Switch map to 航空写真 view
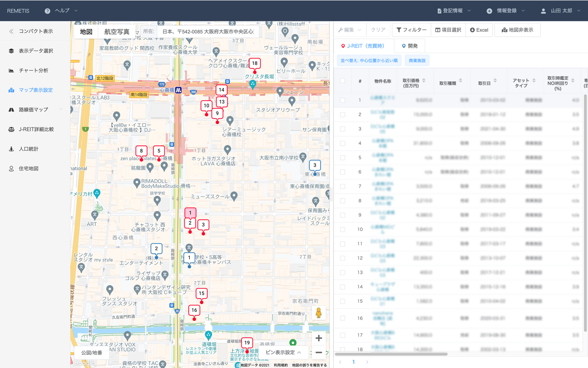The height and width of the screenshot is (368, 588). click(117, 32)
